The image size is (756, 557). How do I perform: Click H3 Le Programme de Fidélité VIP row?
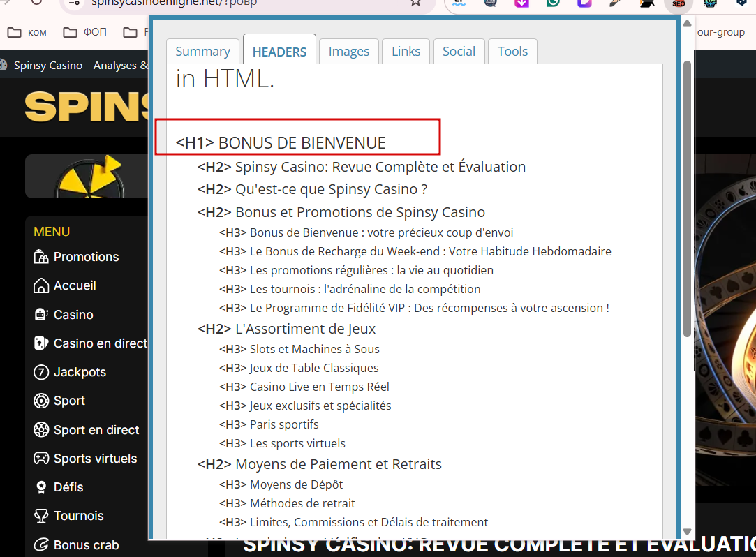coord(414,308)
